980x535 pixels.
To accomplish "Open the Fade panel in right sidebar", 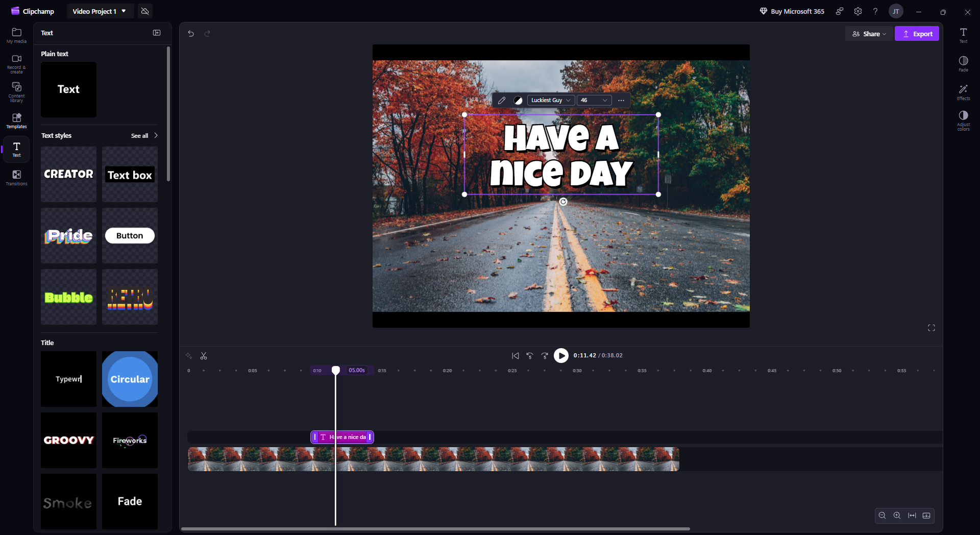I will (x=963, y=63).
